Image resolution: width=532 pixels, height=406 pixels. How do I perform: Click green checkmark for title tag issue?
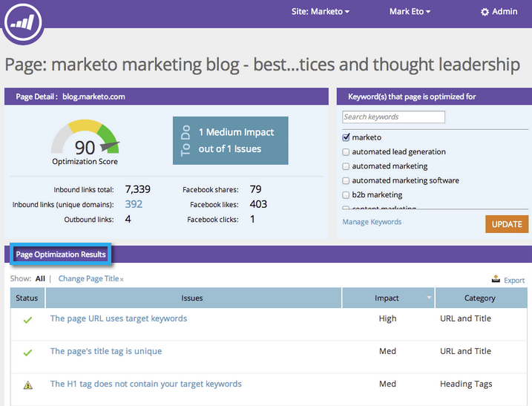tap(27, 353)
